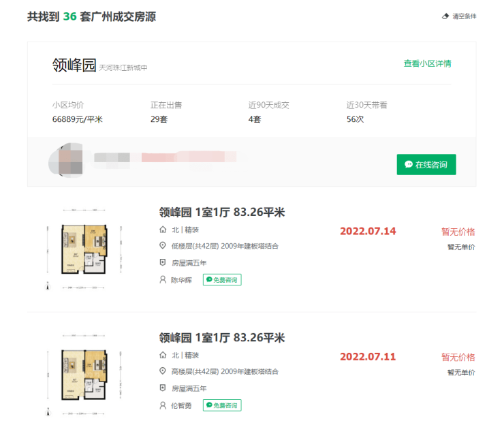Image resolution: width=504 pixels, height=421 pixels.
Task: Click the location pin icon beside 低楼层(共42层)
Action: tap(162, 246)
